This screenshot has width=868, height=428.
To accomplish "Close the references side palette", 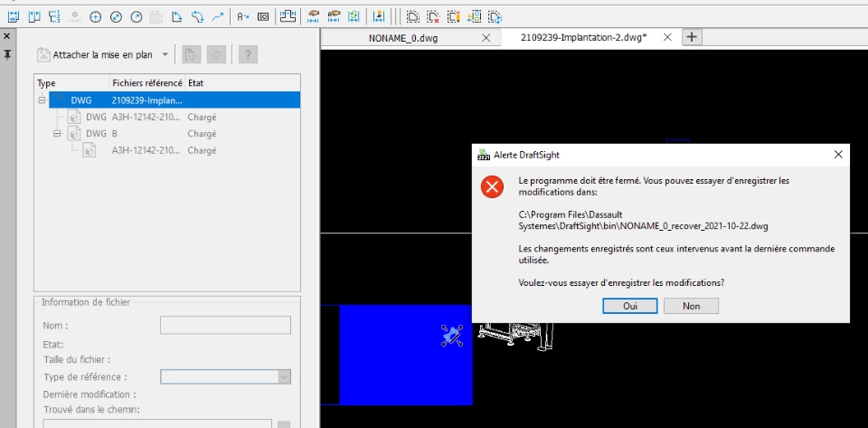I will pos(6,36).
